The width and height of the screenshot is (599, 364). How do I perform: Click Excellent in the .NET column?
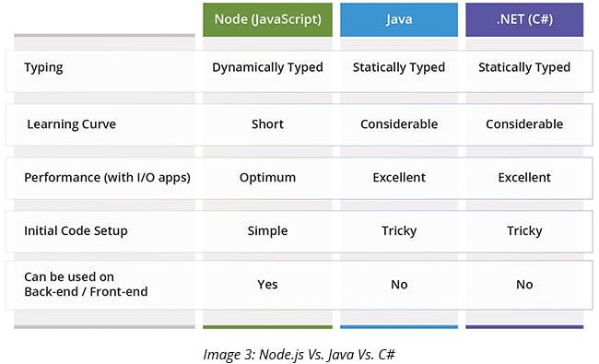524,178
